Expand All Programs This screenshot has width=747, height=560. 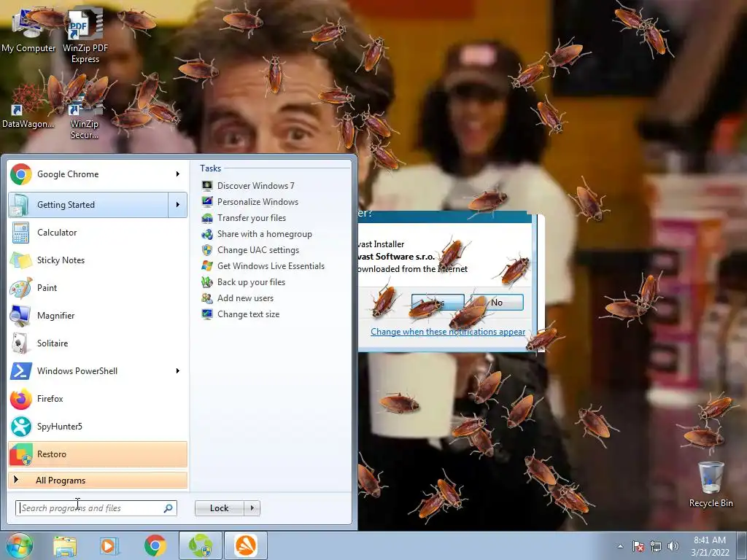[x=98, y=481]
